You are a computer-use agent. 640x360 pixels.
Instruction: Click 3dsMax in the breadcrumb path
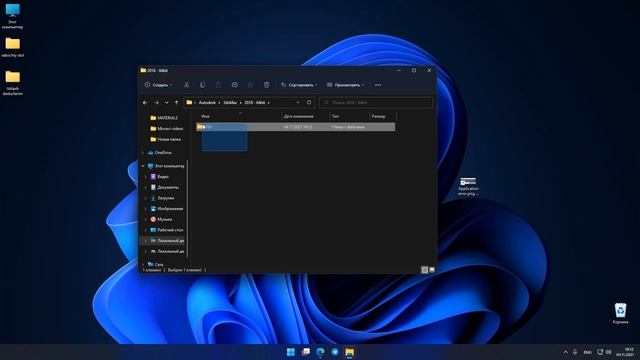pyautogui.click(x=230, y=102)
